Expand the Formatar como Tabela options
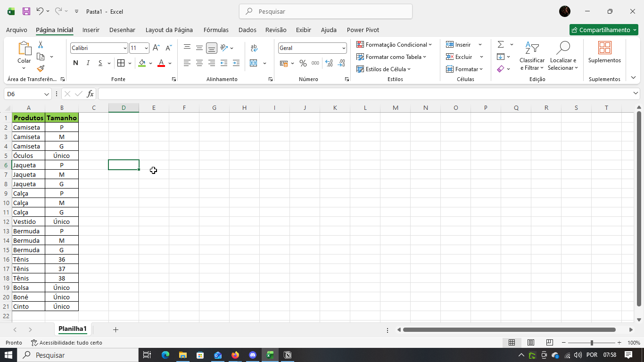644x362 pixels. coord(392,57)
